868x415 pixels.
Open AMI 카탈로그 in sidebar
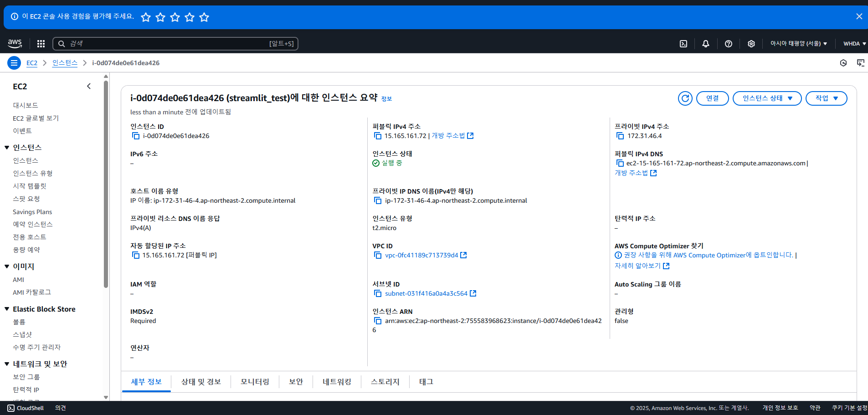[32, 292]
